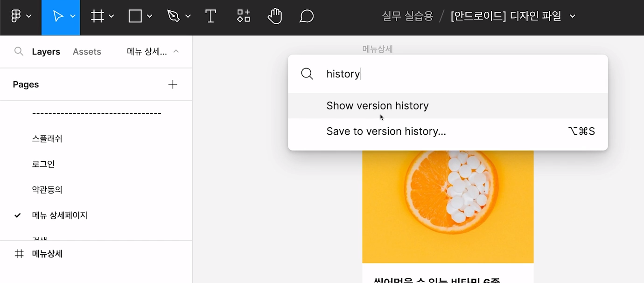Select the Hand tool
The image size is (644, 283).
[275, 16]
